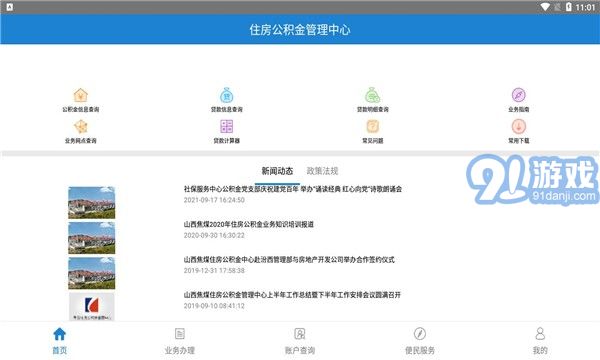The height and width of the screenshot is (360, 600).
Task: Go to 首页 home in bottom bar
Action: (x=59, y=340)
